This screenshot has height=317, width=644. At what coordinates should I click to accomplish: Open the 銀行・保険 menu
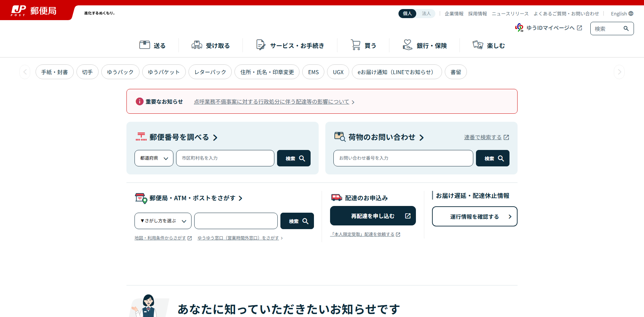coord(425,45)
